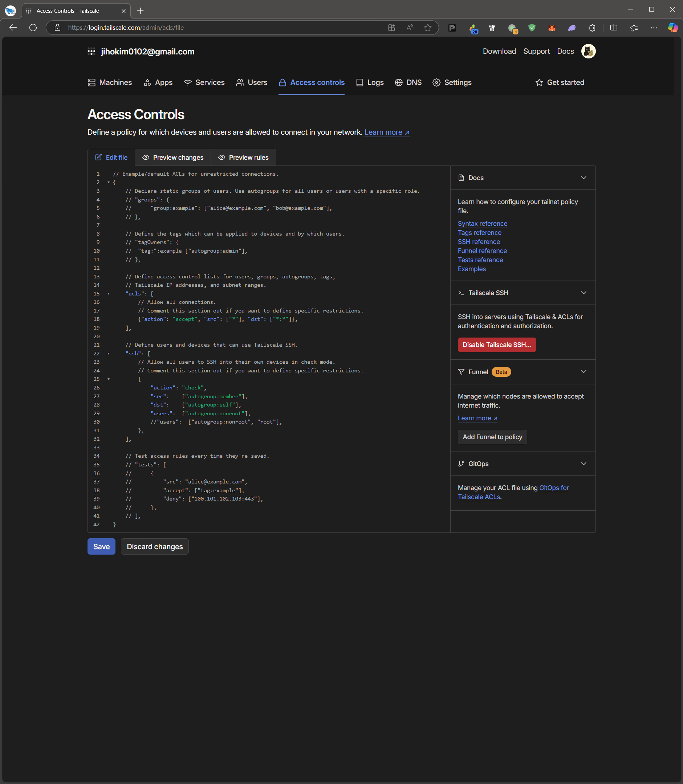Screen dimensions: 683x784
Task: Close the Access Controls browser tab
Action: click(x=123, y=11)
